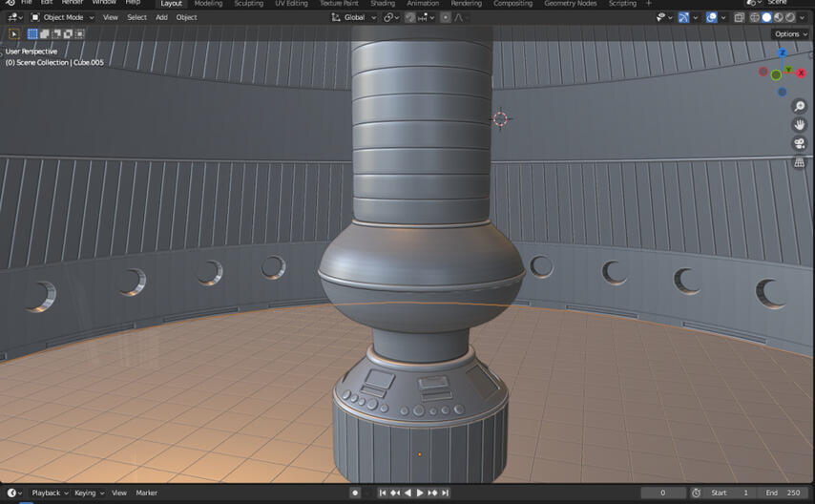Play the animation in reverse
This screenshot has height=504, width=815.
tap(407, 493)
